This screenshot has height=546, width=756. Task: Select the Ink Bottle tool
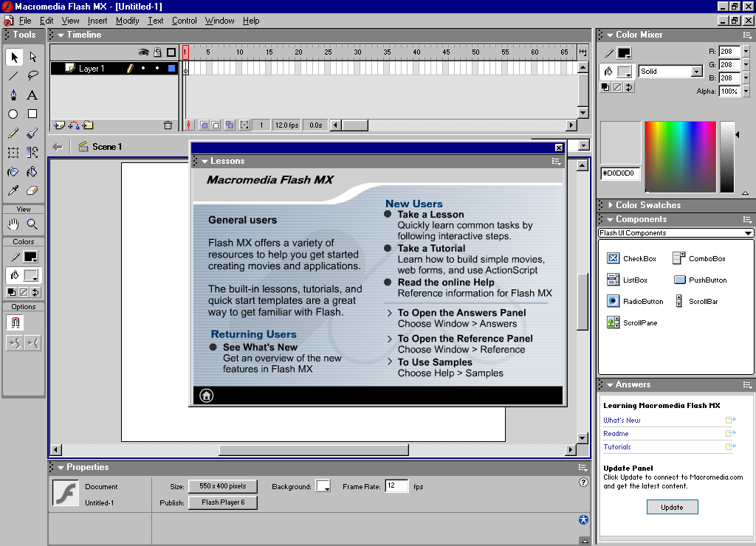pos(14,172)
